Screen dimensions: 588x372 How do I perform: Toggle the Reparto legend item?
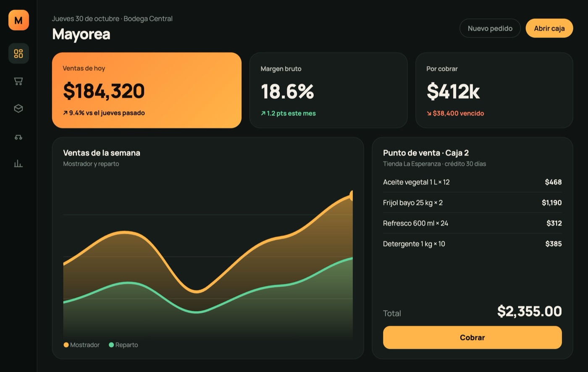123,345
